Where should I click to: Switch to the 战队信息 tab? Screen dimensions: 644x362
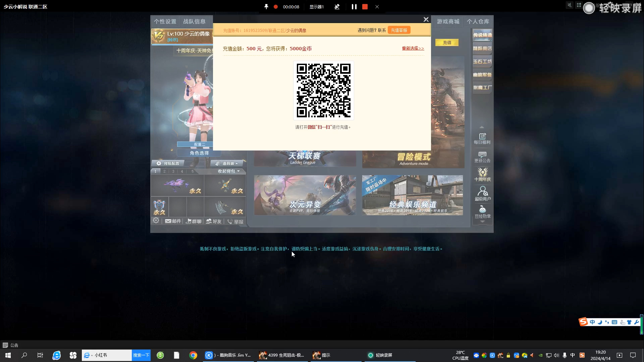194,21
